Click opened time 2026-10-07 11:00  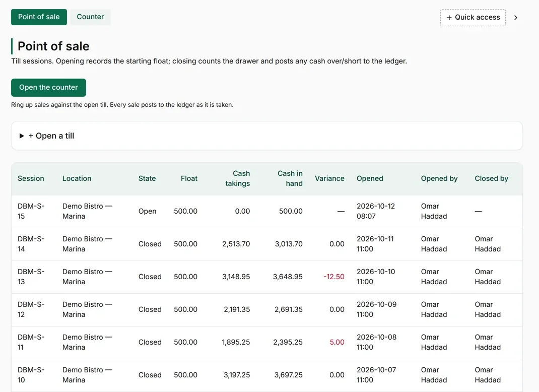[x=376, y=375]
